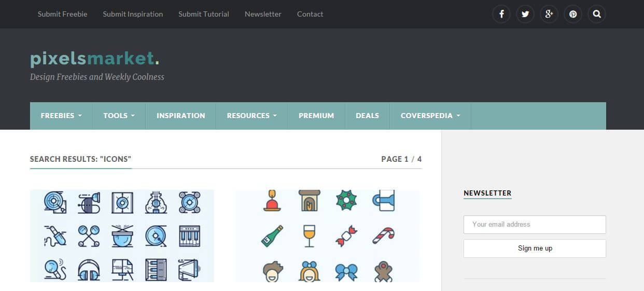Follow the Submit Freebie link
Screen dimensions: 644x291
coord(63,14)
